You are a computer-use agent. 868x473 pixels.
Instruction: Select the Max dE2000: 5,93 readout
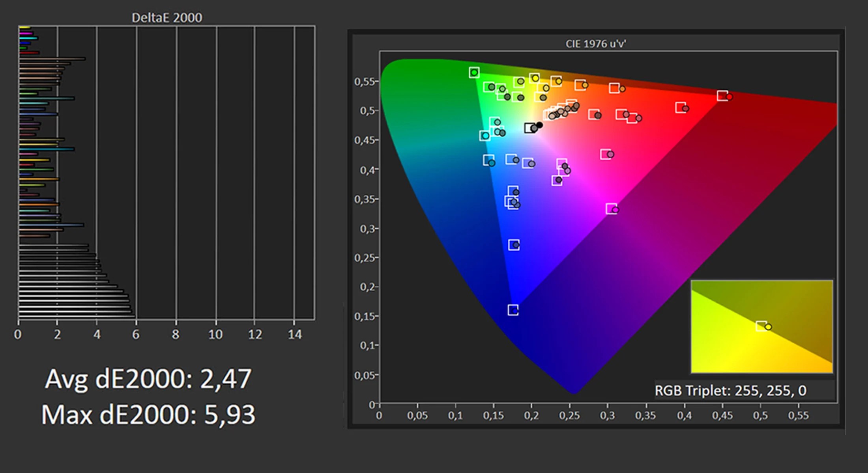148,415
